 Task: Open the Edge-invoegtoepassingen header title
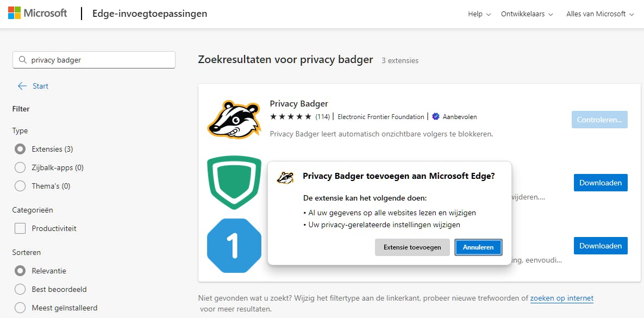[149, 14]
